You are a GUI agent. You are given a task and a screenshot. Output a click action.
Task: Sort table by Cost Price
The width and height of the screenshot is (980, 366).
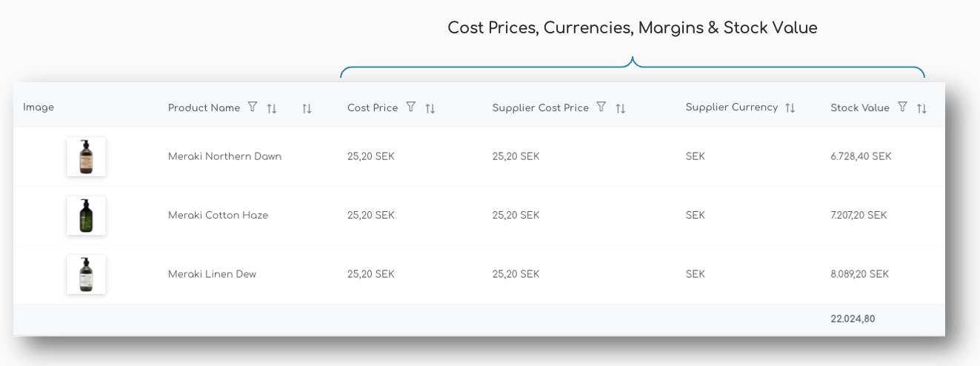(430, 108)
